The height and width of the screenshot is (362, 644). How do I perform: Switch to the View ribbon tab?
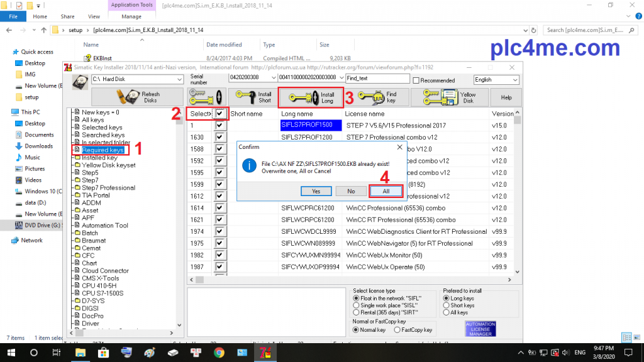click(x=94, y=16)
